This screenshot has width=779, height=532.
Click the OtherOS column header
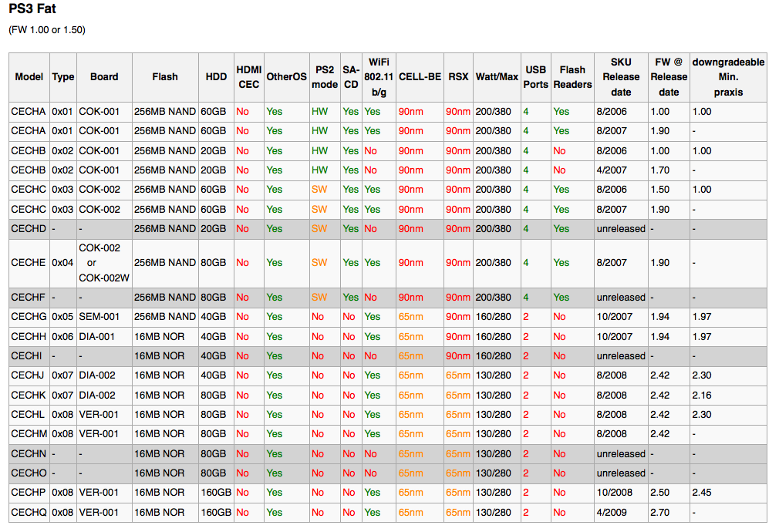[287, 77]
